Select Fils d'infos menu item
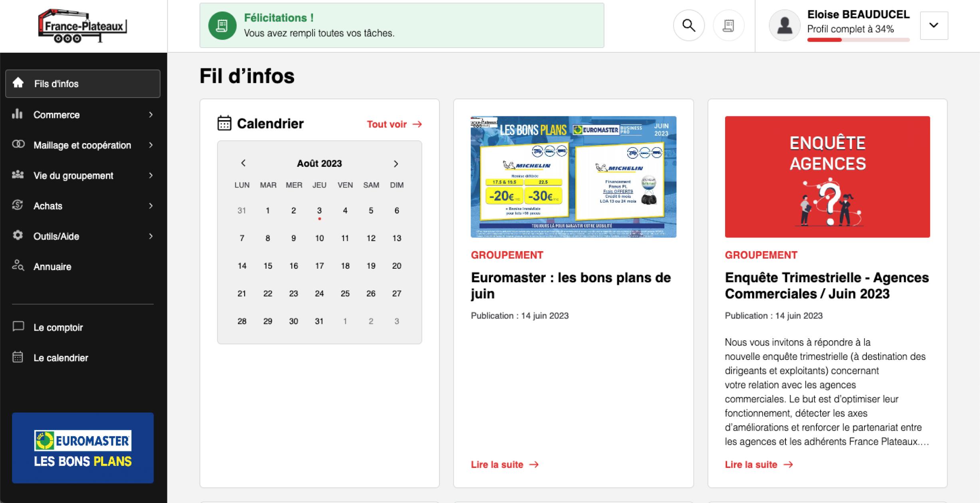Image resolution: width=980 pixels, height=503 pixels. coord(83,84)
